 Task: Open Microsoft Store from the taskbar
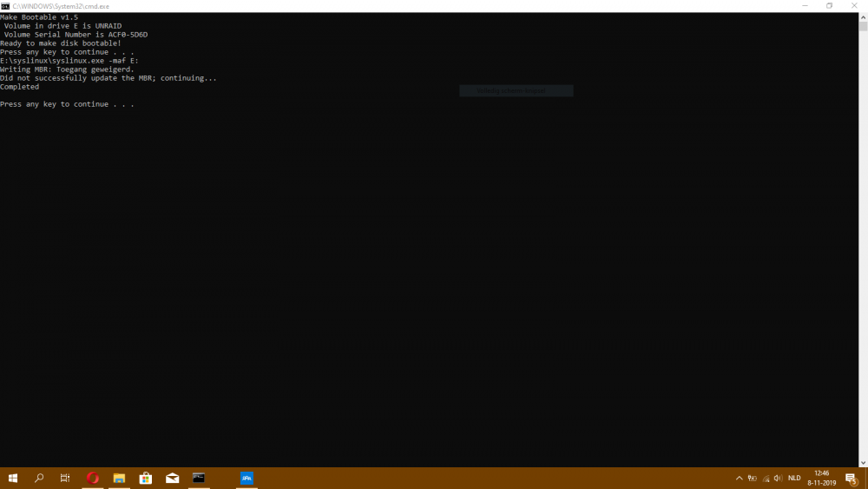coord(146,478)
